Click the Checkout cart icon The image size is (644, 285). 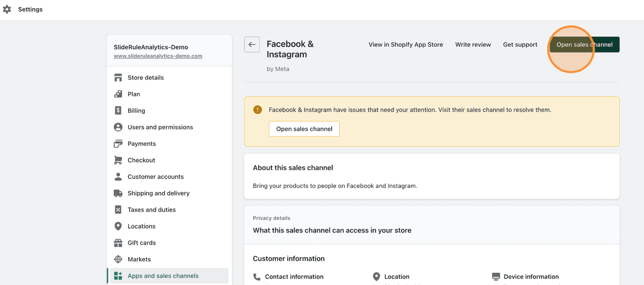tap(118, 160)
